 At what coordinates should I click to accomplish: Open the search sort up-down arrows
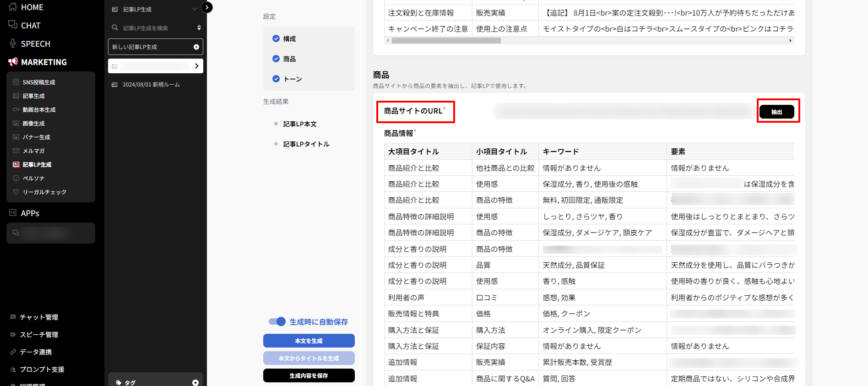click(199, 28)
